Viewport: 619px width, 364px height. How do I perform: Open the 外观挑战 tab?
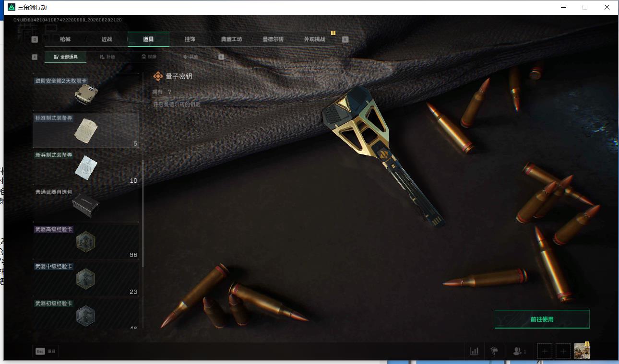pyautogui.click(x=315, y=39)
